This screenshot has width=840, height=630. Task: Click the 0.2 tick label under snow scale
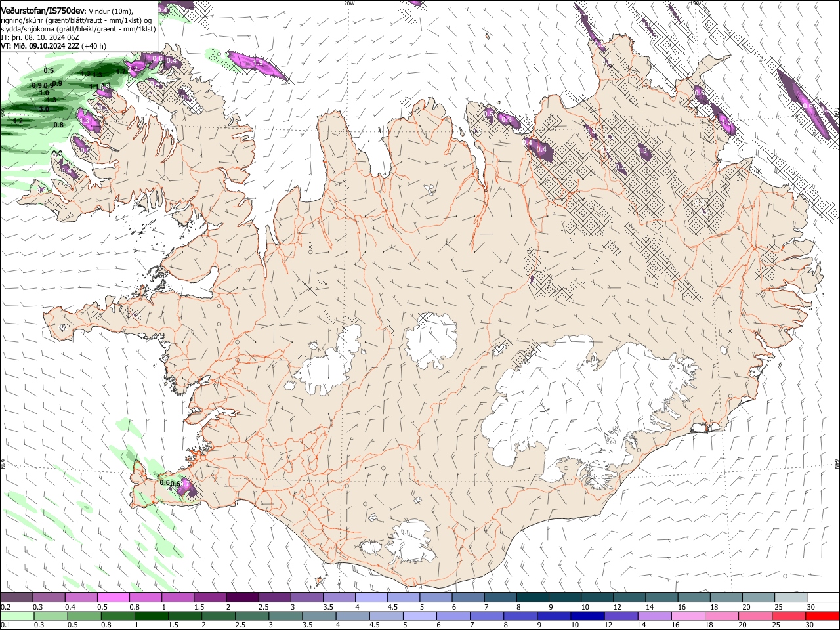[x=6, y=607]
